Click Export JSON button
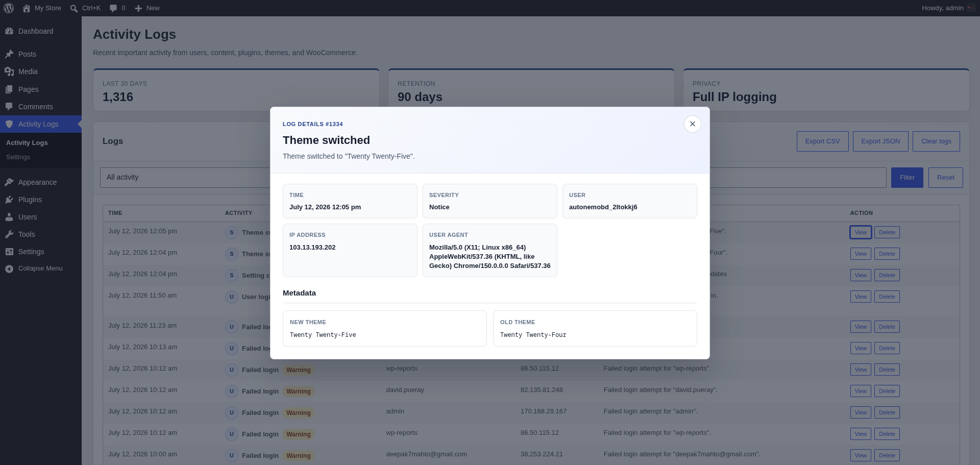 880,141
